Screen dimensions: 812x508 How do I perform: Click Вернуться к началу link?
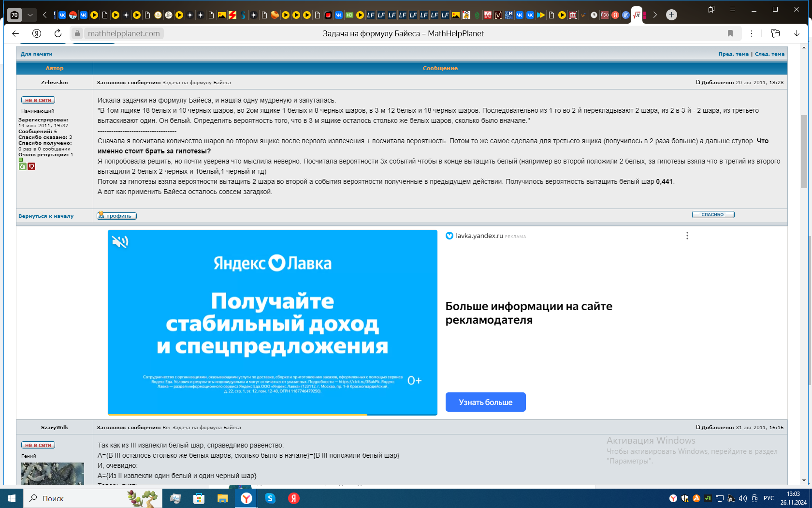[x=46, y=216]
